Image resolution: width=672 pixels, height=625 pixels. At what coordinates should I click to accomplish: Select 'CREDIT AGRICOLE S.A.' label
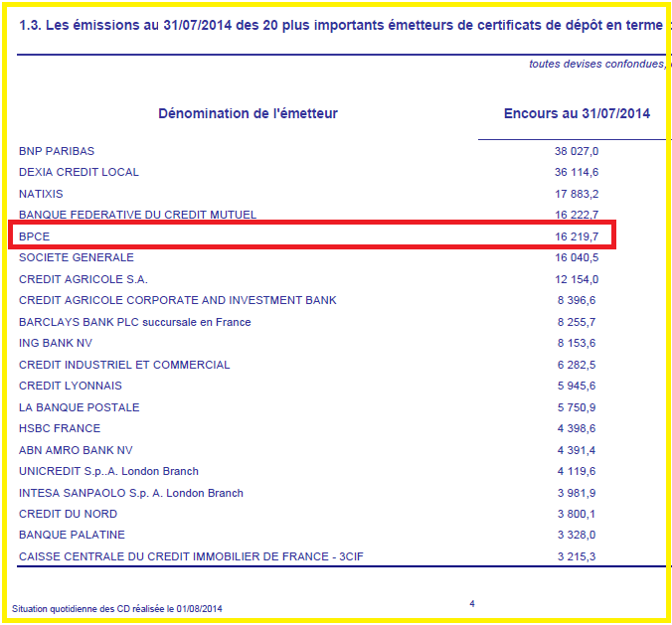click(84, 279)
